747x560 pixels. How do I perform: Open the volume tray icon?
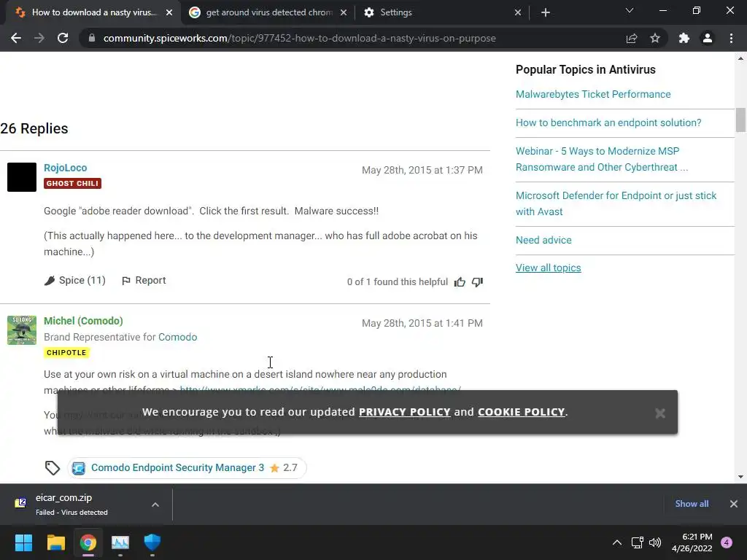click(x=655, y=542)
